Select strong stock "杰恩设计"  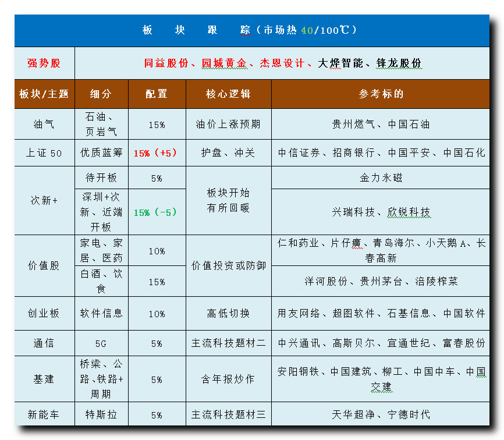pos(282,63)
